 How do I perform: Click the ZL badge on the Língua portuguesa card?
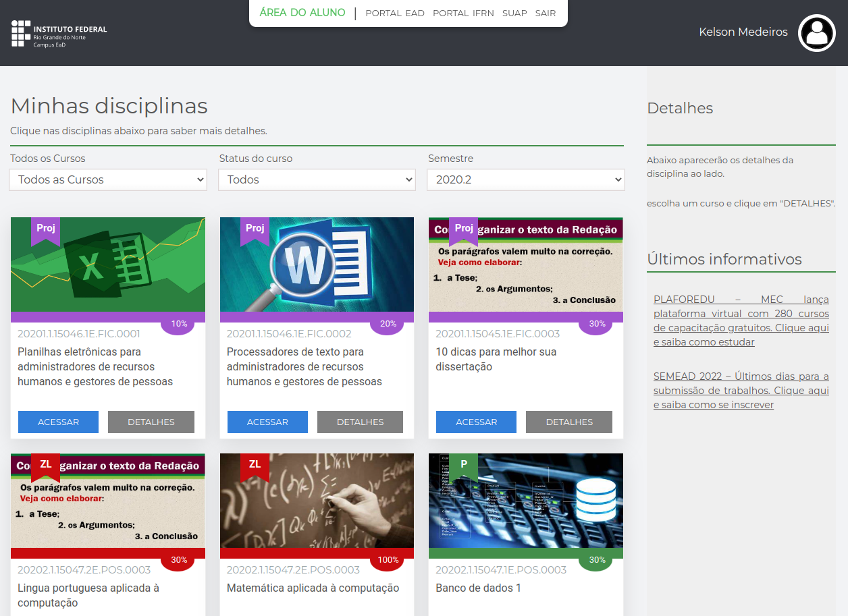coord(46,467)
